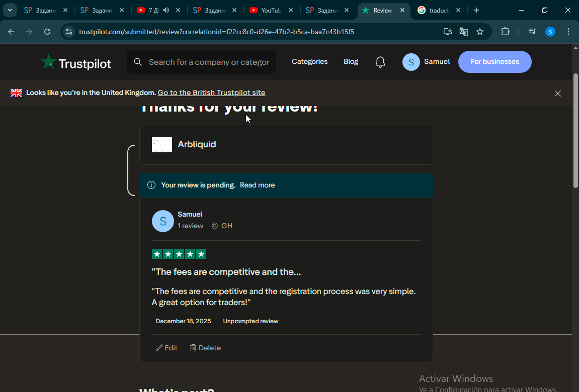Click the UK flag icon
Screen dimensions: 579x392
coord(16,93)
